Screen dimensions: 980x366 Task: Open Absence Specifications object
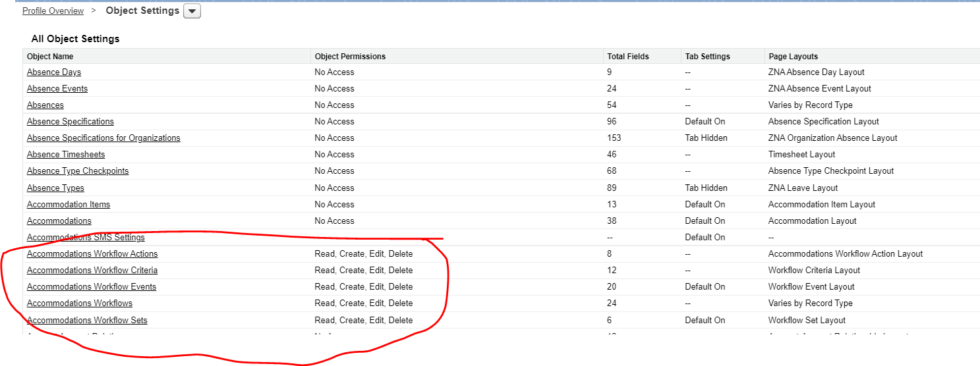pyautogui.click(x=71, y=122)
